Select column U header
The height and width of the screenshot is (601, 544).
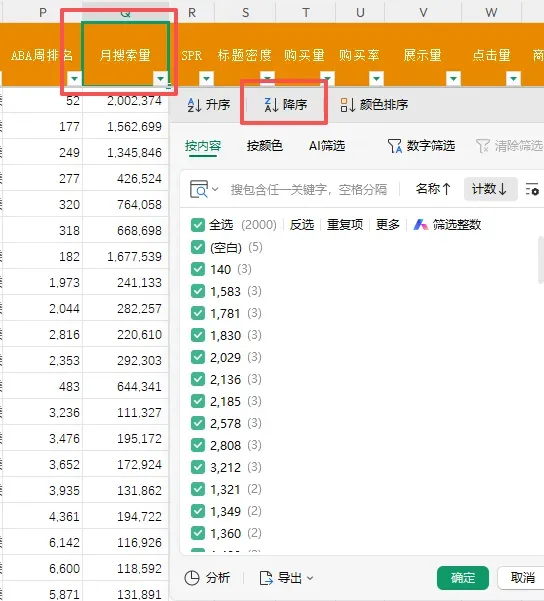360,12
